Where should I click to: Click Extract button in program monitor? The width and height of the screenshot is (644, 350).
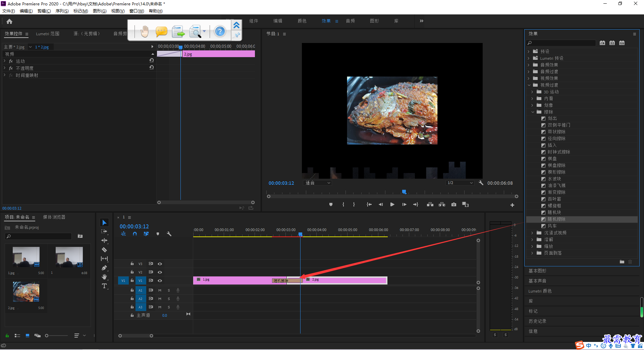click(442, 205)
